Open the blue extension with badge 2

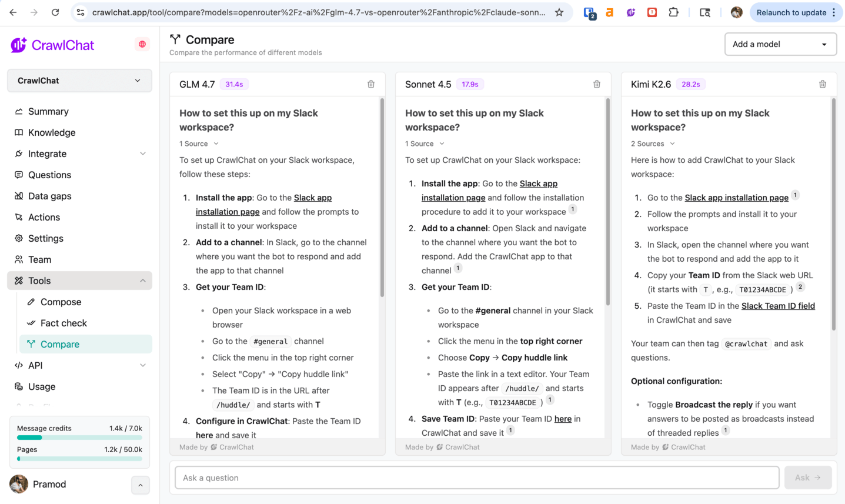pyautogui.click(x=590, y=12)
